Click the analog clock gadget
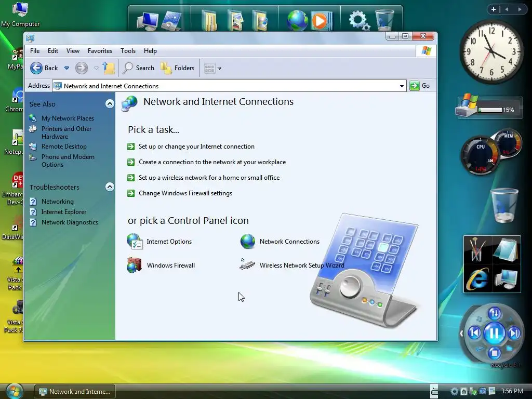The width and height of the screenshot is (532, 399). pyautogui.click(x=491, y=51)
